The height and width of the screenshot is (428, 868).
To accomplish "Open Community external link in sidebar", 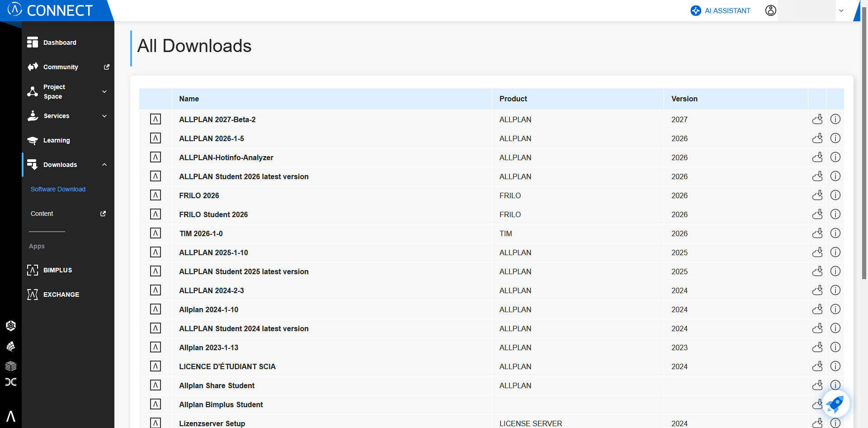I will 68,67.
